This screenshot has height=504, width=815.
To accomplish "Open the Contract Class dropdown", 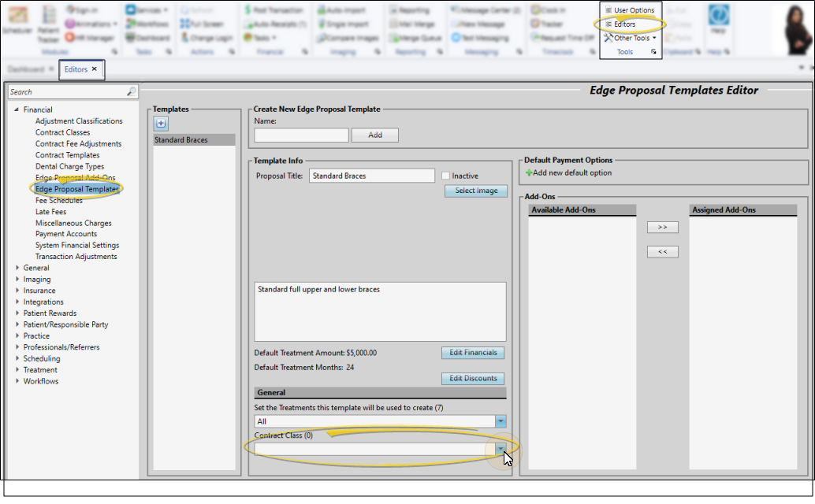I will pos(500,449).
